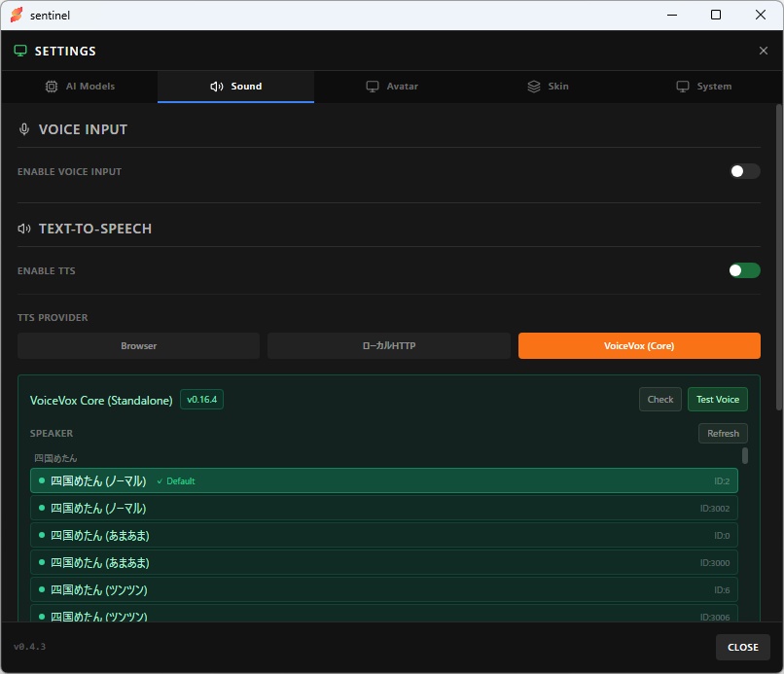
Task: Select speaker 四国めたん (あまあま) ID:3000
Action: click(384, 563)
